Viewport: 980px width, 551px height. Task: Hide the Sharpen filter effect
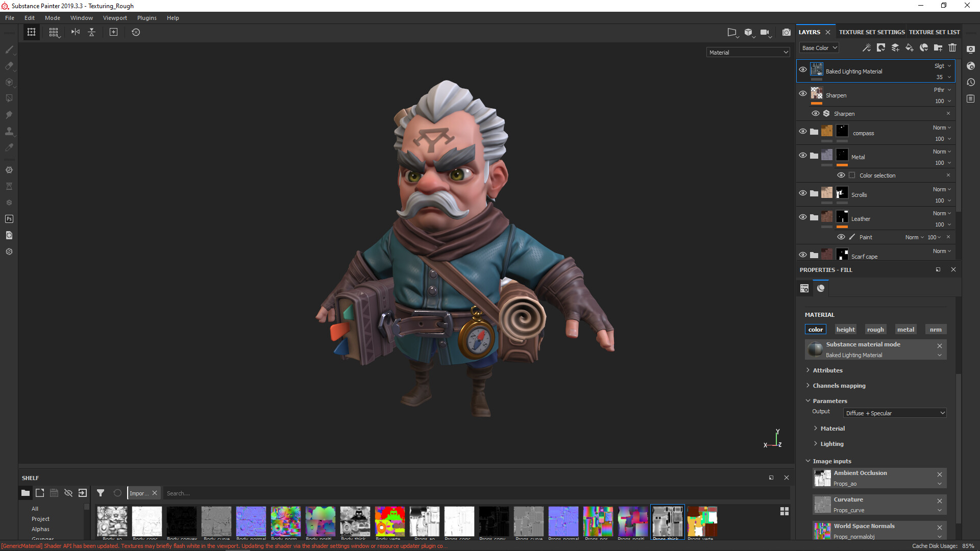click(x=815, y=113)
